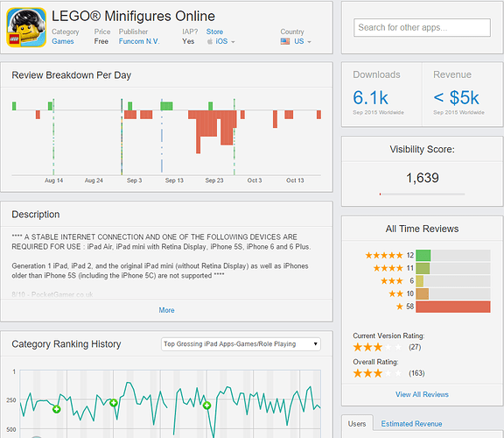Image resolution: width=504 pixels, height=438 pixels.
Task: Click the wide green review bar near Sep 13
Action: (x=166, y=106)
